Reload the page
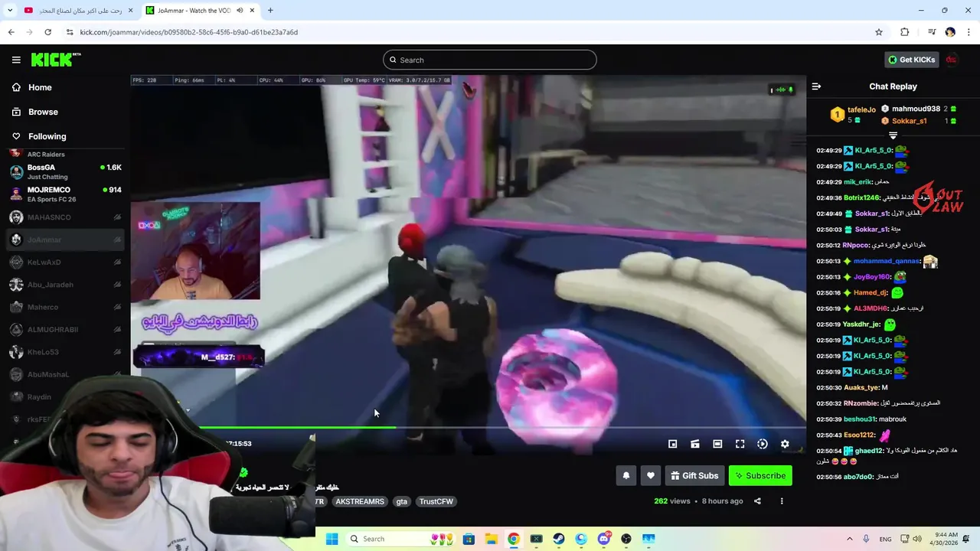The image size is (980, 551). [x=47, y=32]
